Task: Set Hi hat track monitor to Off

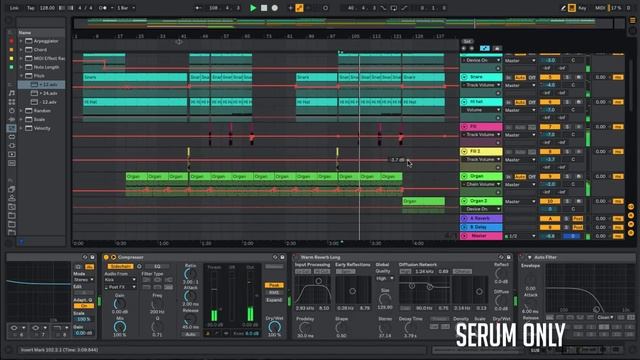Action: pyautogui.click(x=532, y=102)
